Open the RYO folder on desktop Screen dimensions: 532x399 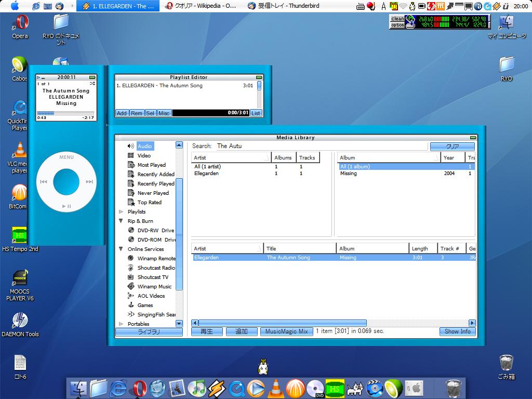[x=507, y=69]
